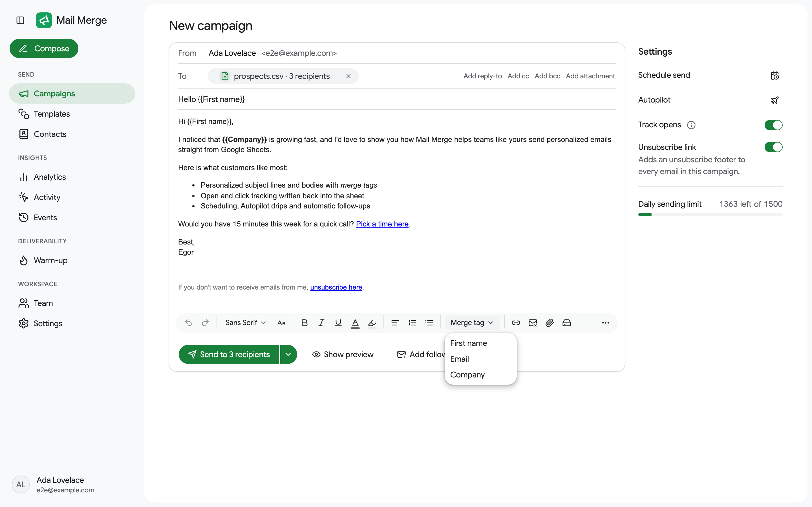The width and height of the screenshot is (812, 507).
Task: Click the Add attachment link
Action: tap(590, 76)
